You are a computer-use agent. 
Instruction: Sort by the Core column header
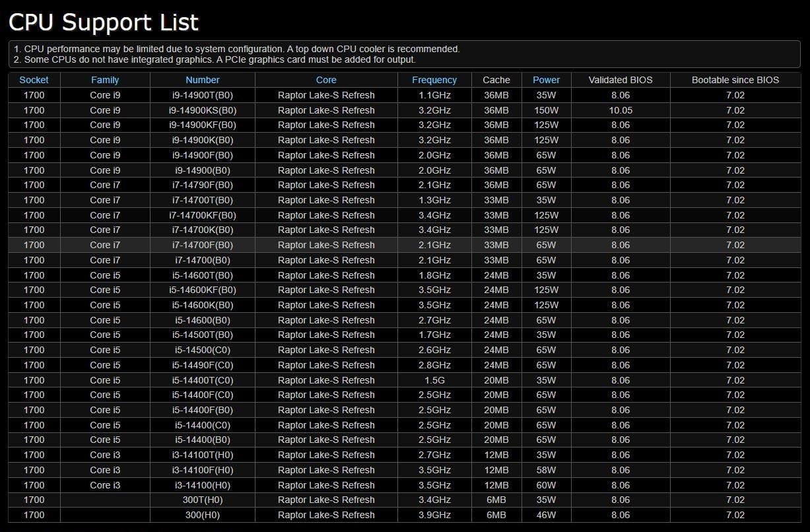tap(326, 80)
